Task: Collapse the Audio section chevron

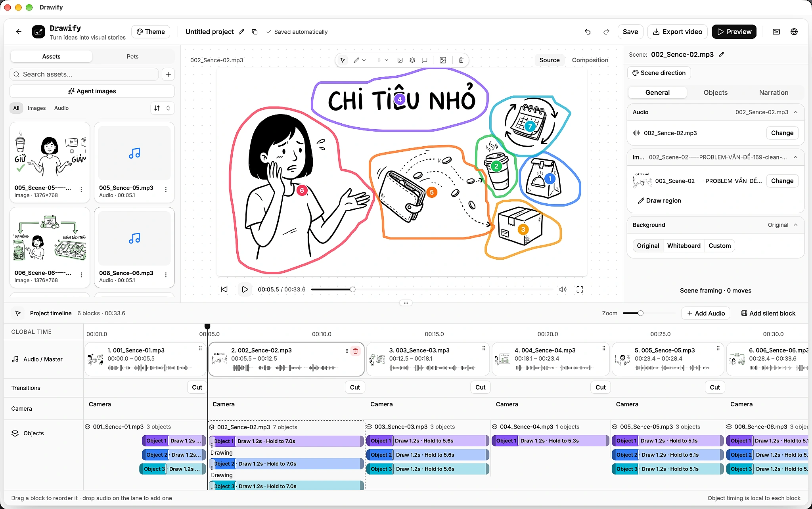Action: (x=795, y=112)
